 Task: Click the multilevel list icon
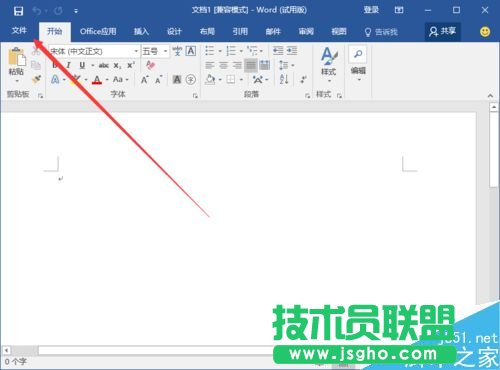tap(252, 51)
